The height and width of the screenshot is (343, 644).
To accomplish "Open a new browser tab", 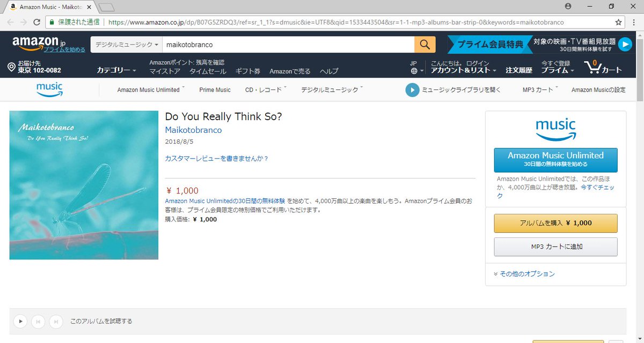I will pyautogui.click(x=107, y=7).
